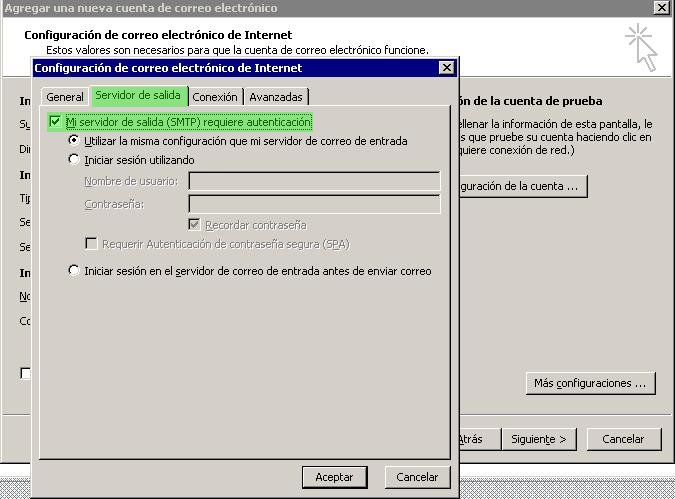Click Cancelar in the front dialog

pyautogui.click(x=417, y=477)
